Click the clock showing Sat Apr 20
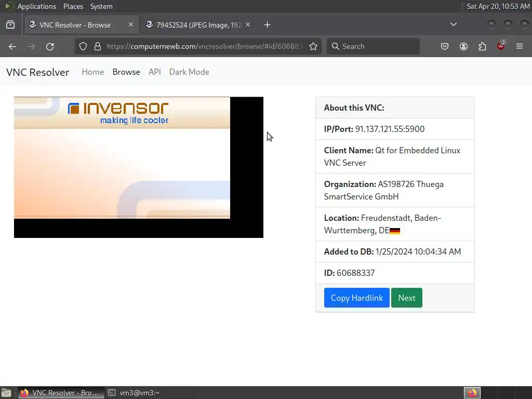Image resolution: width=532 pixels, height=399 pixels. pos(498,6)
